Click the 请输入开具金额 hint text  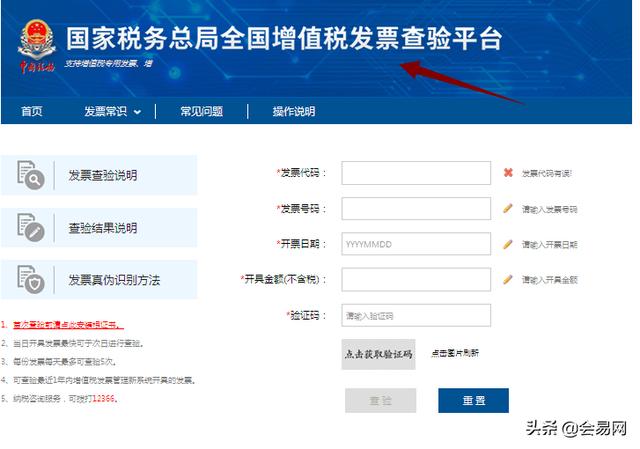click(549, 280)
